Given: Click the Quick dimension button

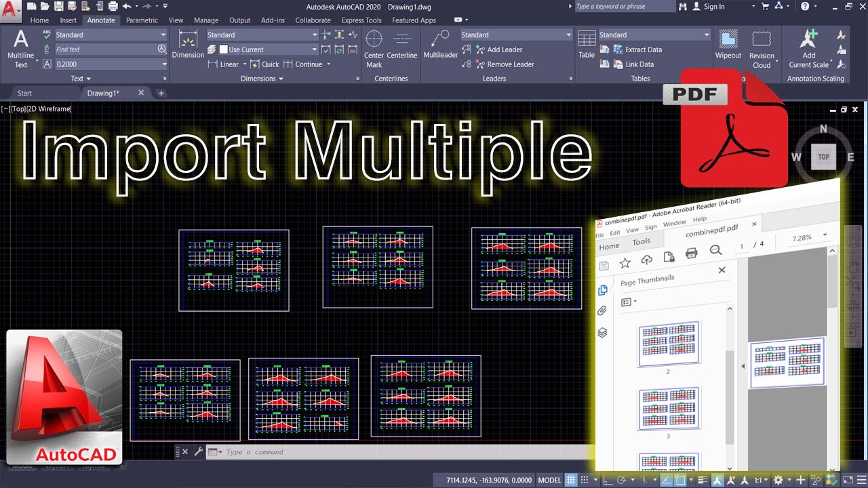Looking at the screenshot, I should tap(264, 64).
